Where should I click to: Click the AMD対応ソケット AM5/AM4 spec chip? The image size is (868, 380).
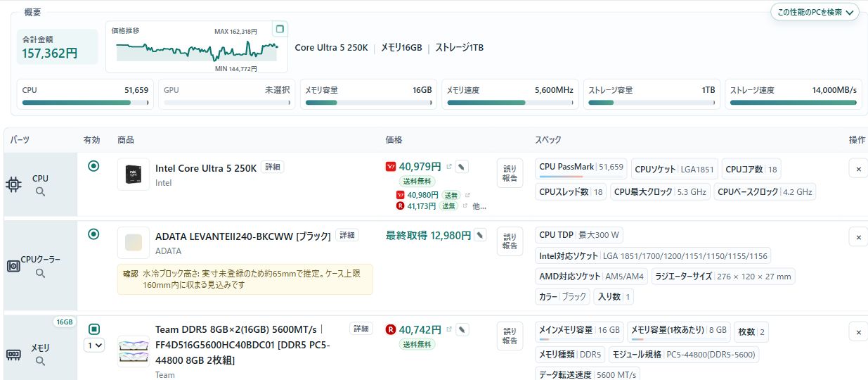(592, 277)
